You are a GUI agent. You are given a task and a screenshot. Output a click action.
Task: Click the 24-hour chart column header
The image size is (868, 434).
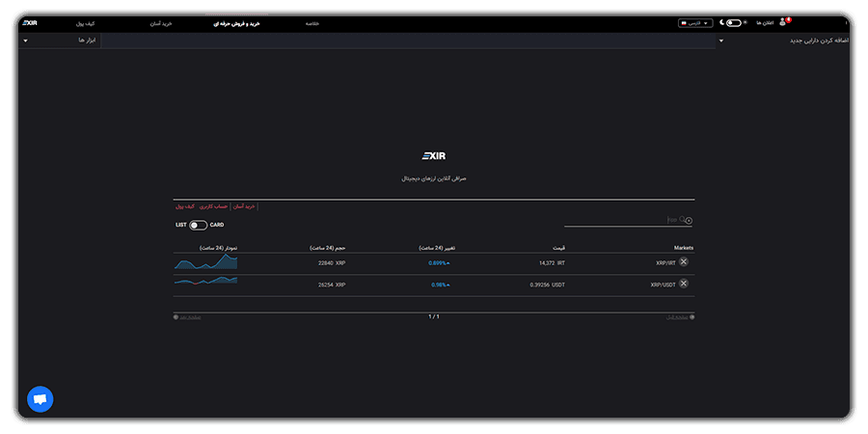[x=218, y=248]
